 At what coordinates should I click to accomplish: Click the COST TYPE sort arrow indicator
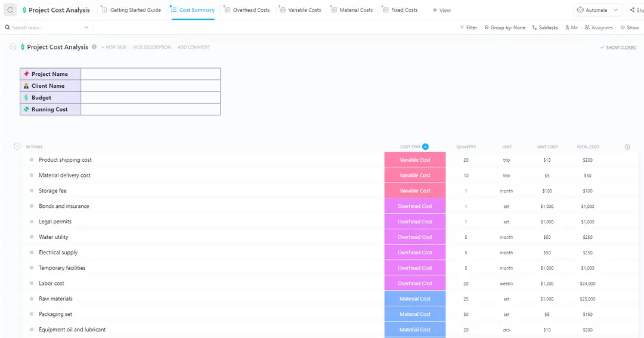425,146
